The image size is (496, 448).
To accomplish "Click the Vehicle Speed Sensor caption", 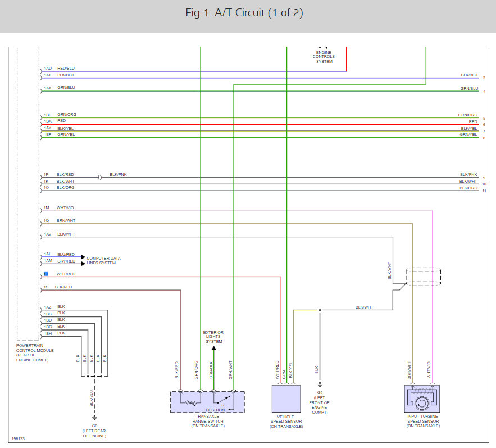I will pos(286,422).
